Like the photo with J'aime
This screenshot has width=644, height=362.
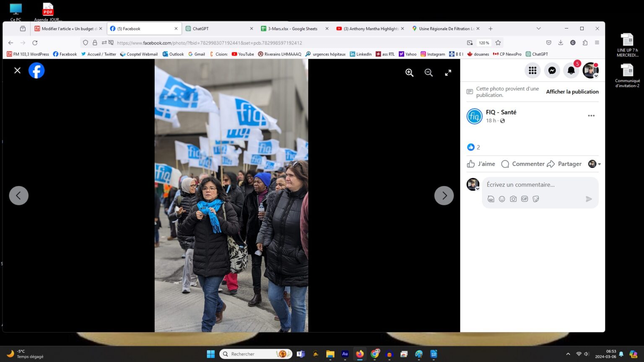pyautogui.click(x=481, y=164)
